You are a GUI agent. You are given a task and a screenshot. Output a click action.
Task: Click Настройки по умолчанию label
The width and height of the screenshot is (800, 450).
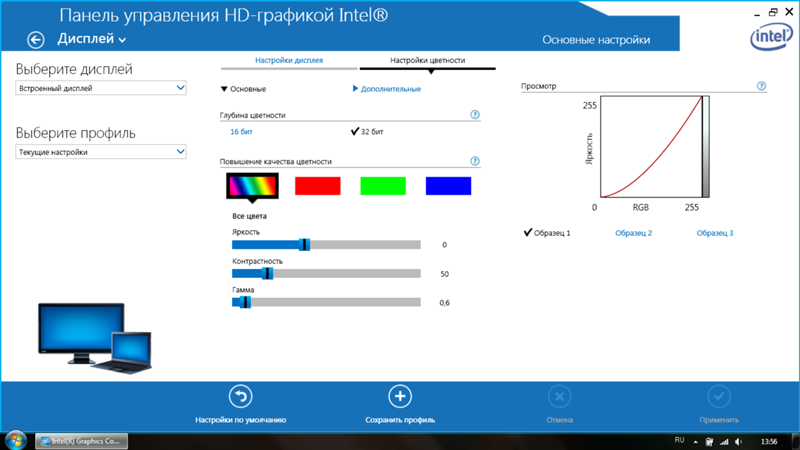pyautogui.click(x=240, y=420)
